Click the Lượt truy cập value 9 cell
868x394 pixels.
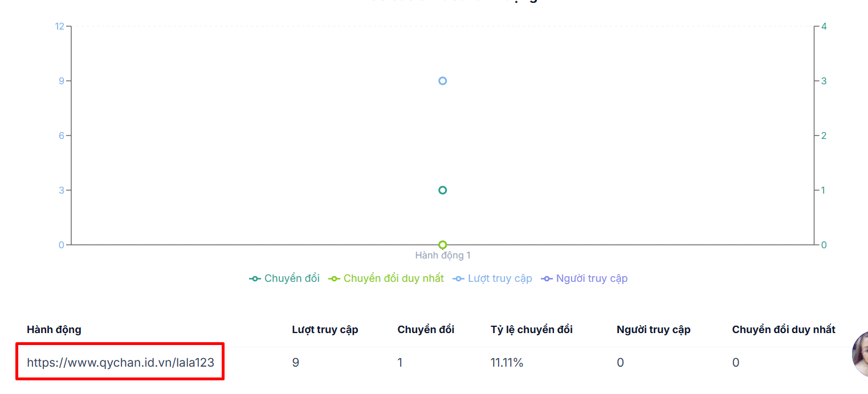(x=295, y=363)
